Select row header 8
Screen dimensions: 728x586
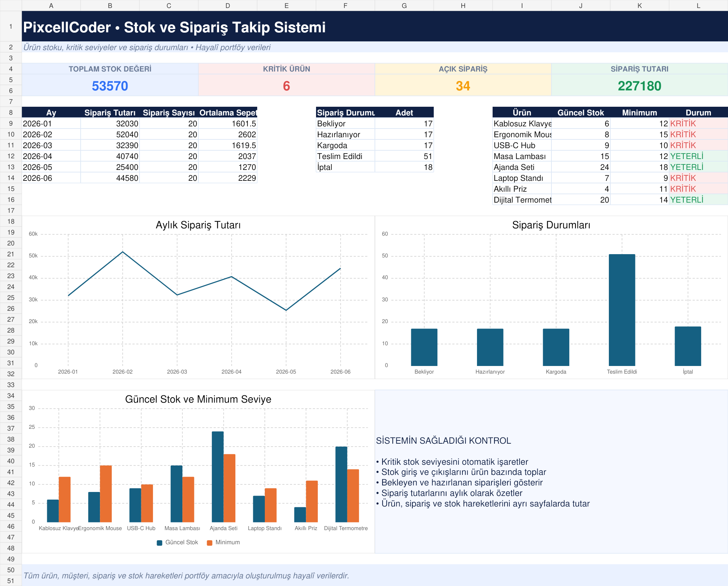coord(11,113)
